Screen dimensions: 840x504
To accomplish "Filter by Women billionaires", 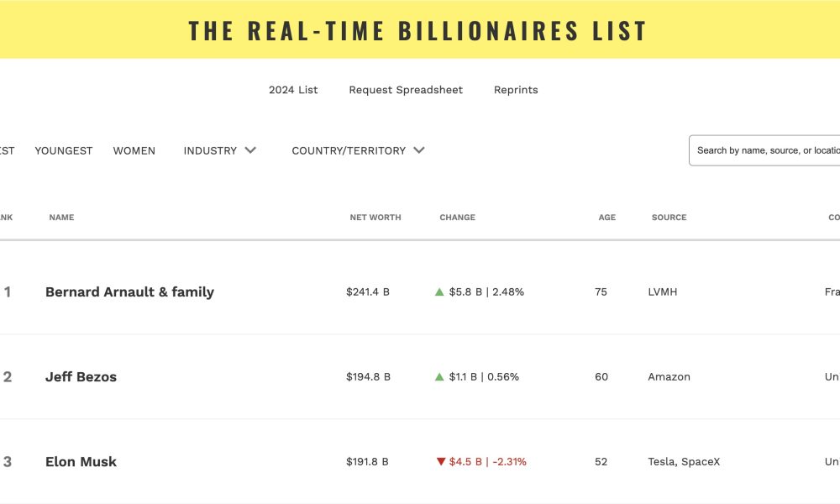I will coord(134,151).
